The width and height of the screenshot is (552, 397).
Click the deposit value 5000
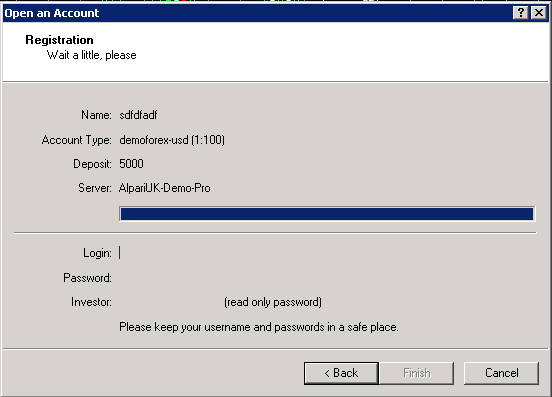click(131, 164)
